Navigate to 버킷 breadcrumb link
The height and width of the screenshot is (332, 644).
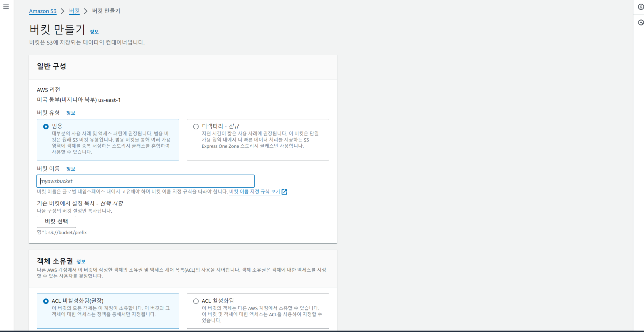coord(74,11)
